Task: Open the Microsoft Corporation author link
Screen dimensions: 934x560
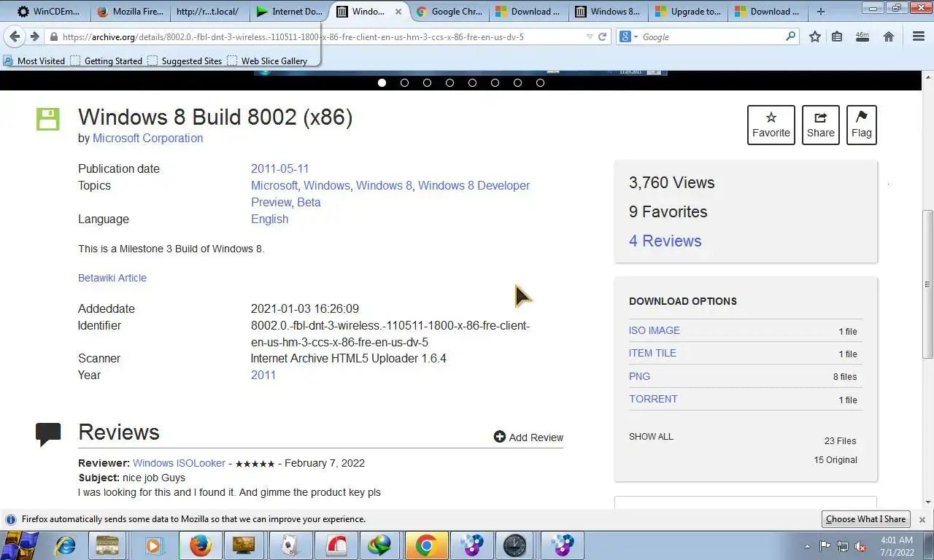Action: click(147, 138)
